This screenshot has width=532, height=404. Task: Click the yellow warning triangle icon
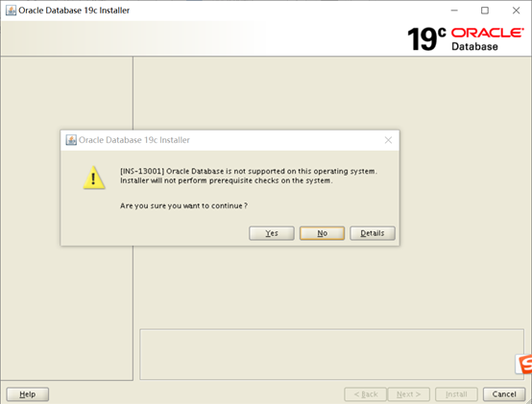94,178
